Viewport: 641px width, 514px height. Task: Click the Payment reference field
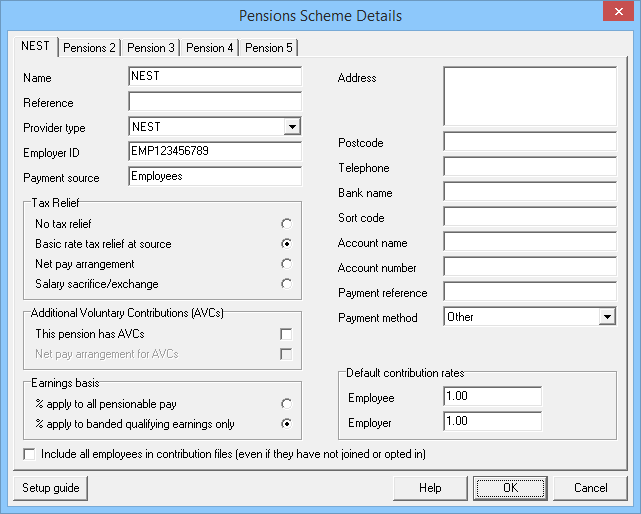[530, 292]
